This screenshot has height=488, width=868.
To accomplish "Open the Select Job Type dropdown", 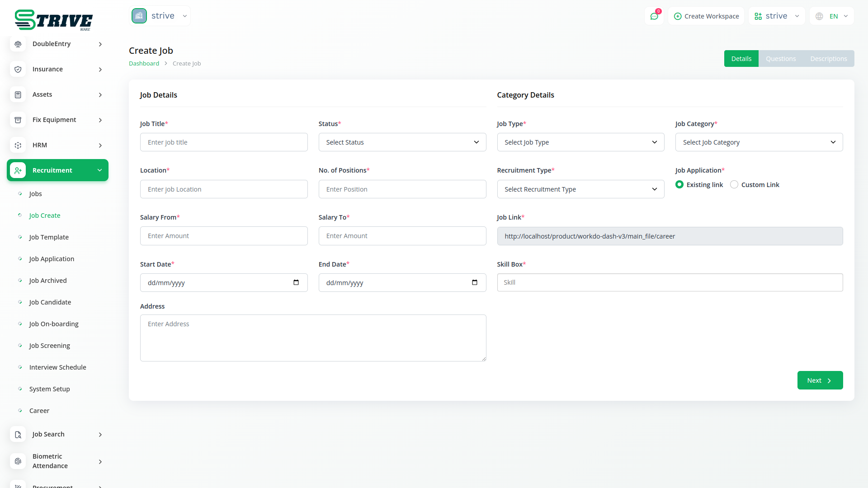I will [x=580, y=142].
